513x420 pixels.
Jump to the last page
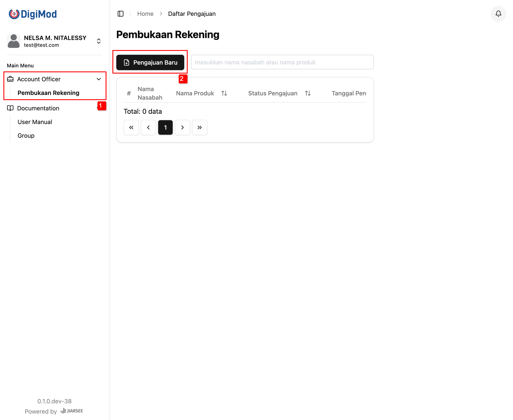(200, 127)
